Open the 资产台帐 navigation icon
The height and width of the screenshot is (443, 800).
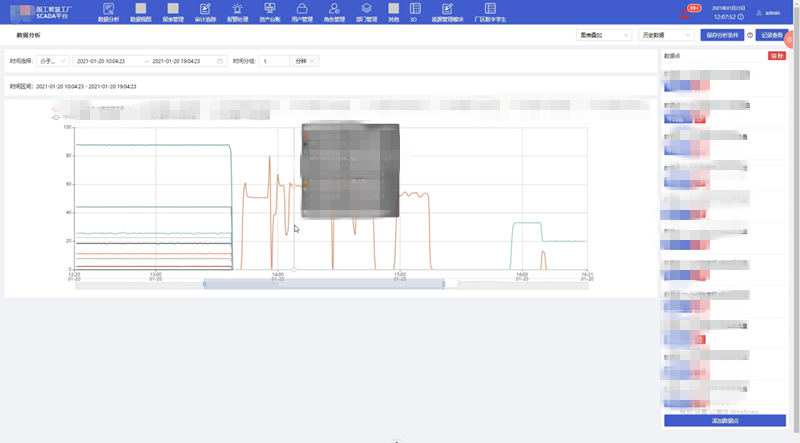click(269, 11)
